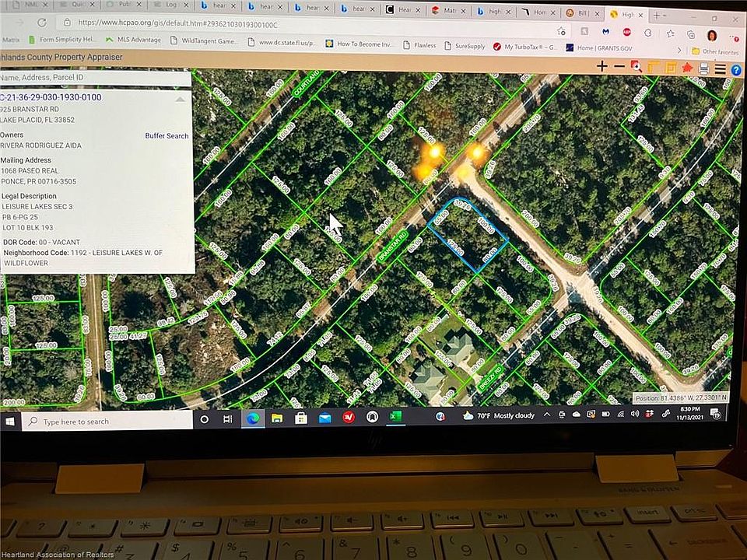Print the map with the printer icon
Image resolution: width=747 pixels, height=560 pixels.
pyautogui.click(x=703, y=69)
